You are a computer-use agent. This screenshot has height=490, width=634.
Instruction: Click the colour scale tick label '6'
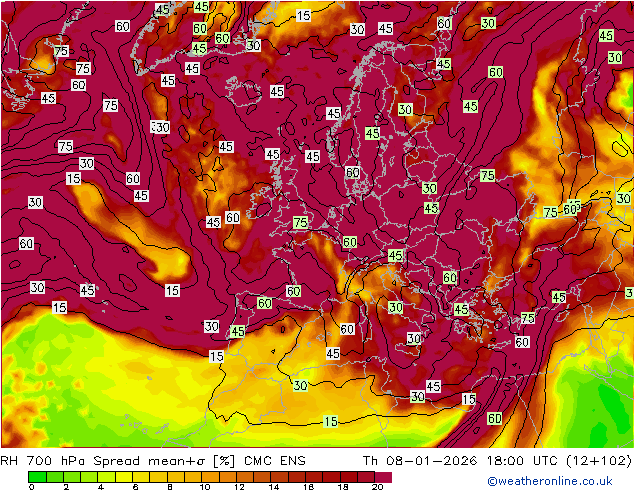click(x=135, y=487)
